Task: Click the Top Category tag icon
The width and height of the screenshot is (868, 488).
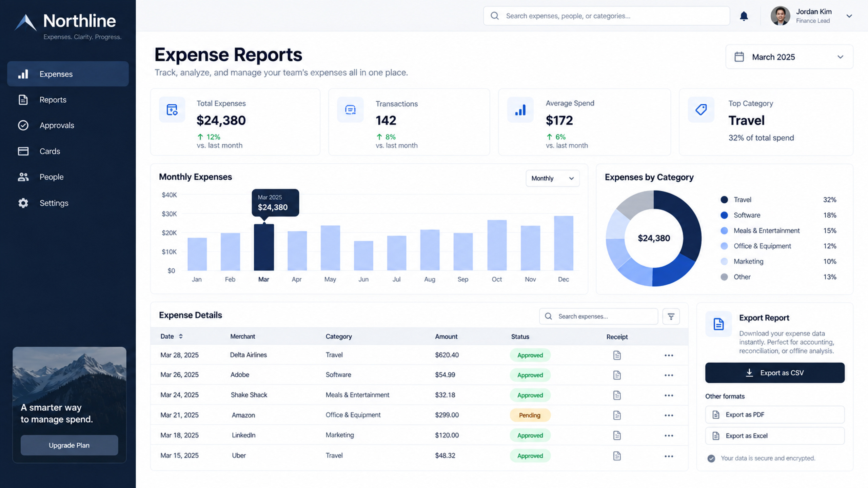Action: tap(701, 110)
